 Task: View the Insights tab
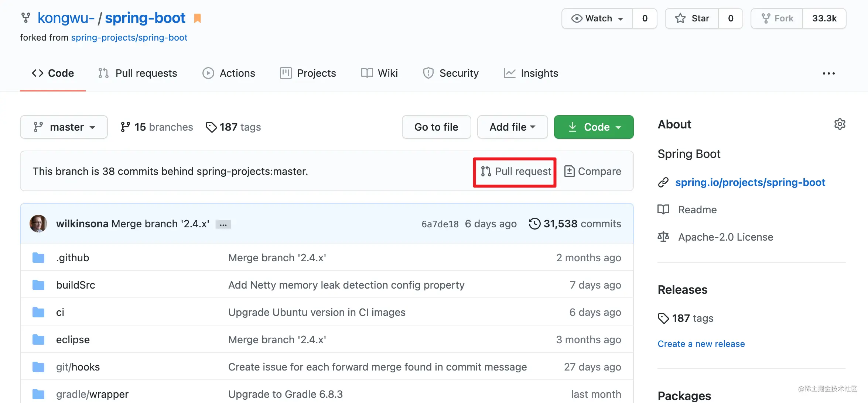tap(531, 73)
